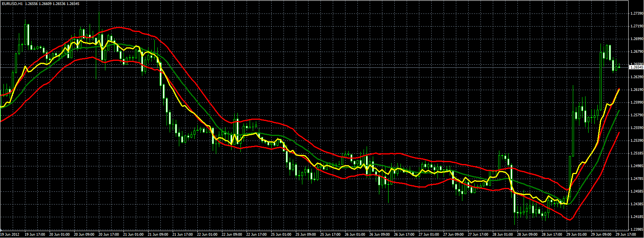Click the 28 Jun 01:00 time label
Image resolution: width=644 pixels, height=238 pixels.
(x=502, y=234)
